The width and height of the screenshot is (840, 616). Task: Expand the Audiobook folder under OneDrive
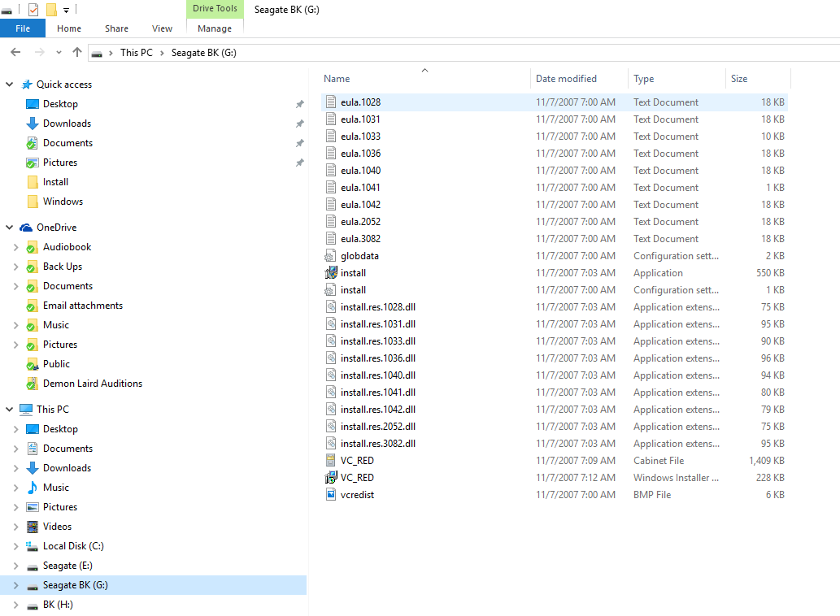click(x=15, y=247)
